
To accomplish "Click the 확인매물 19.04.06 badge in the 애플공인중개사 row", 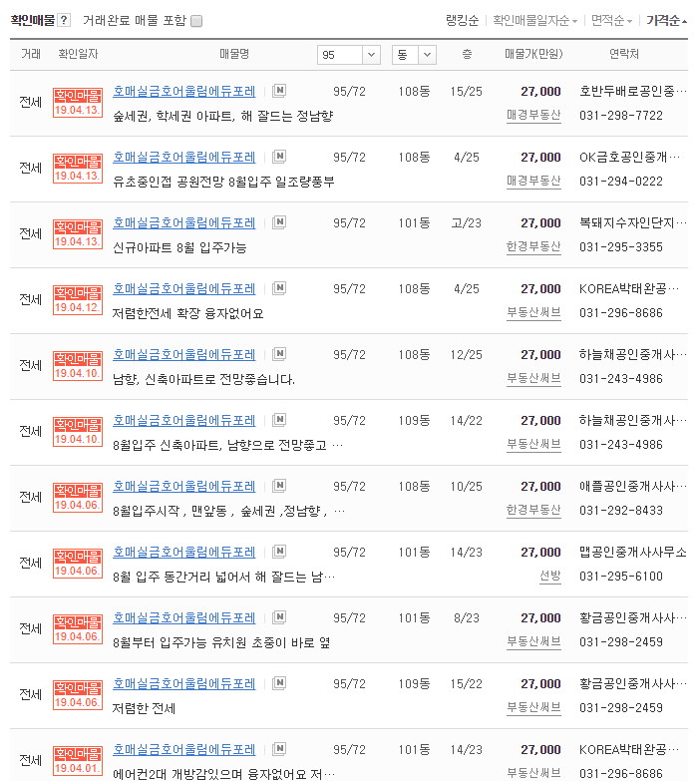I will (78, 497).
